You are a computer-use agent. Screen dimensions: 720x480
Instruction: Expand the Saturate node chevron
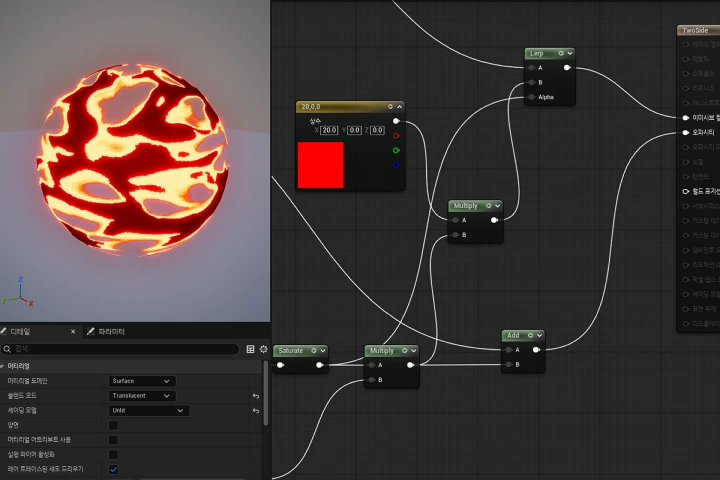point(323,350)
